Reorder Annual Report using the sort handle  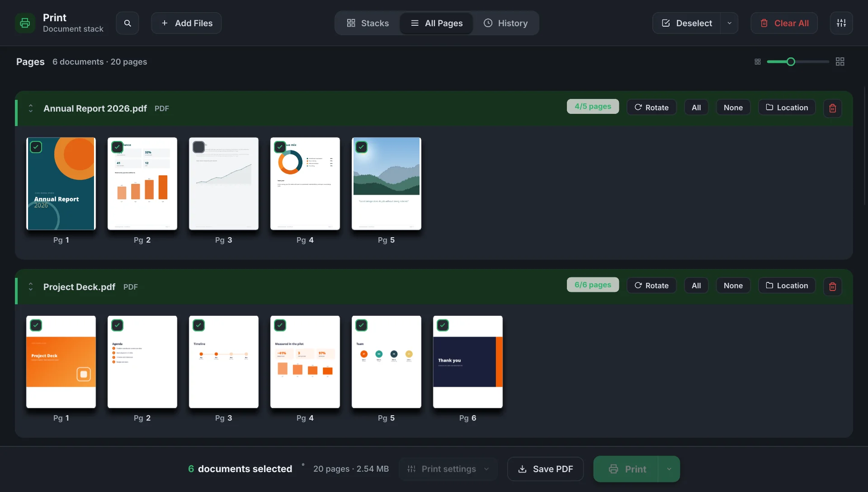tap(31, 108)
